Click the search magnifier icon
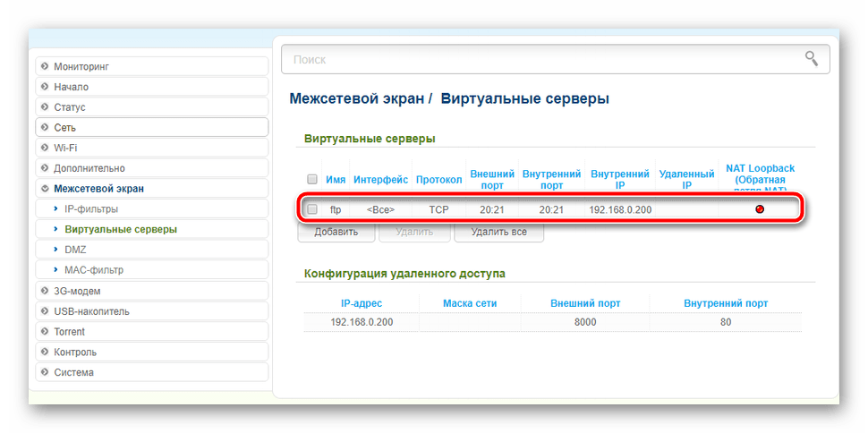The height and width of the screenshot is (433, 868). (x=811, y=59)
